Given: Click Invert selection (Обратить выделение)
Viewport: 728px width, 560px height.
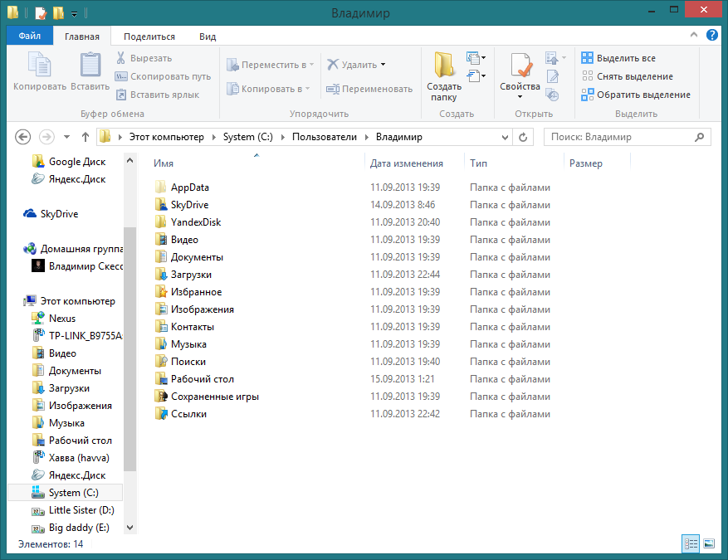Looking at the screenshot, I should 636,95.
